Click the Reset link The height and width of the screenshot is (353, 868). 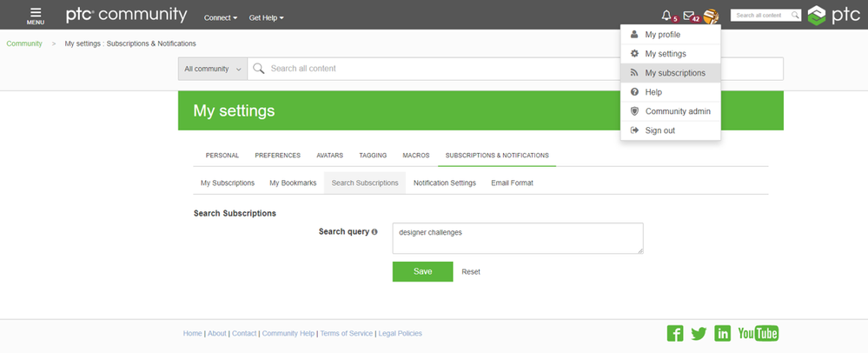[x=471, y=272]
